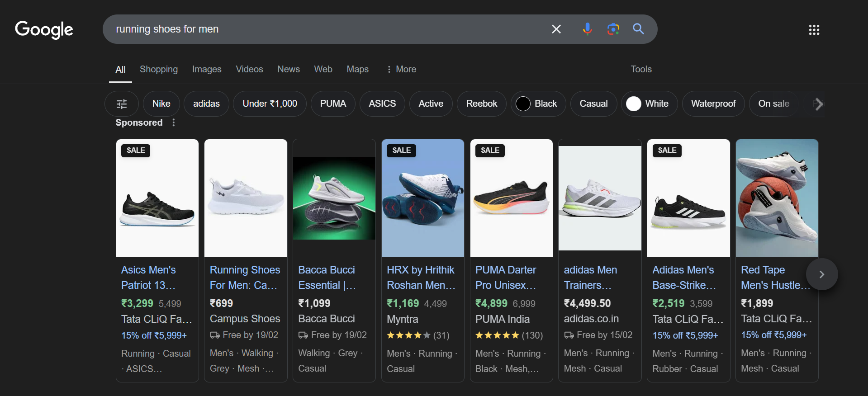Screen dimensions: 868x396
Task: Start voice search with microphone icon
Action: pos(587,29)
